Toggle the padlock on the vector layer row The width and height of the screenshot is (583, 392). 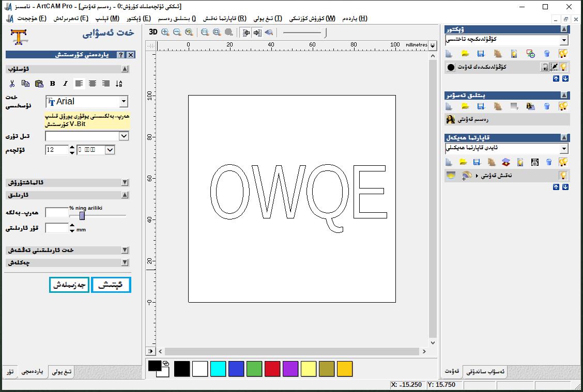pyautogui.click(x=544, y=67)
